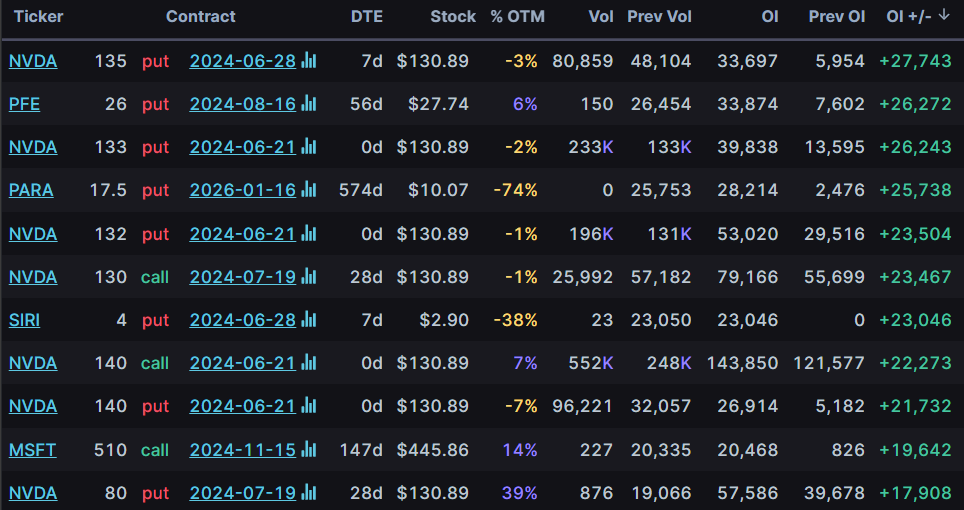
Task: Select the 121,577 previous OI cell
Action: coord(829,363)
